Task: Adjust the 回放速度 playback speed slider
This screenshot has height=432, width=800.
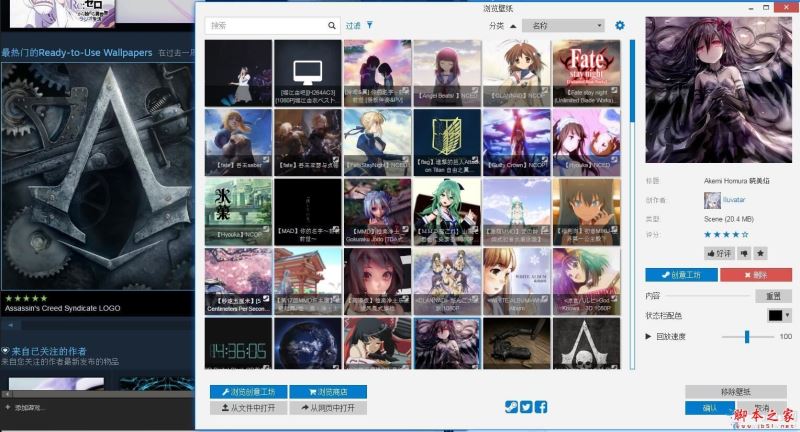Action: coord(747,337)
